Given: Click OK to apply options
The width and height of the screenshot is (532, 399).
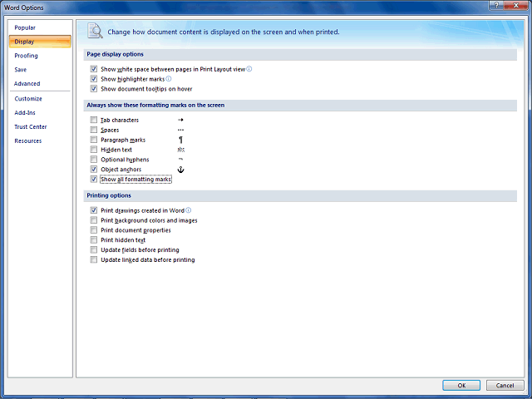Looking at the screenshot, I should pos(461,386).
